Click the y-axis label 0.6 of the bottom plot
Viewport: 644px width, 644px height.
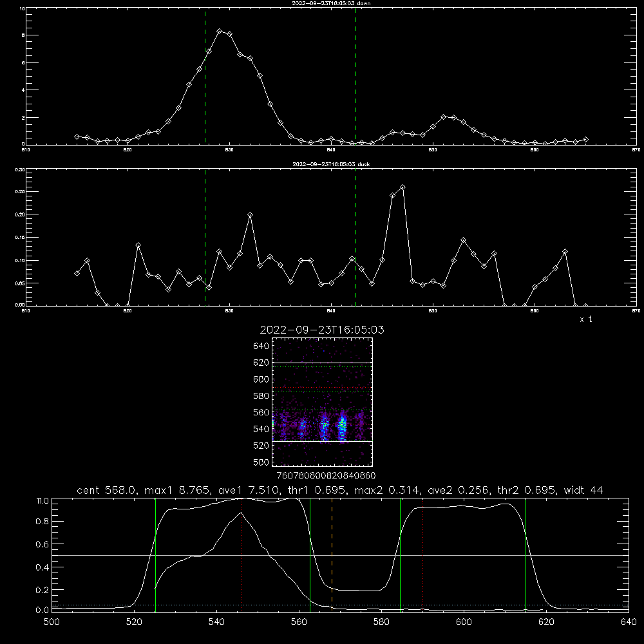tap(43, 545)
